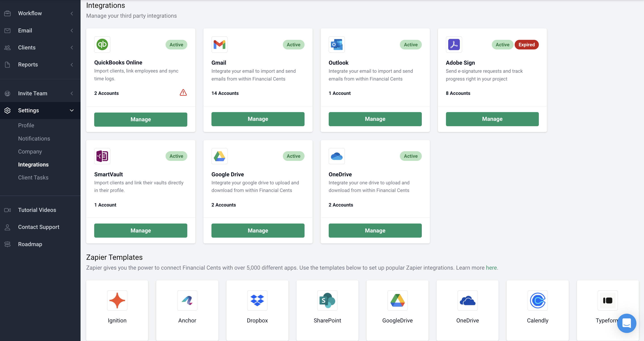Click the '1 Account' text on Outlook
The image size is (644, 341).
coord(339,93)
